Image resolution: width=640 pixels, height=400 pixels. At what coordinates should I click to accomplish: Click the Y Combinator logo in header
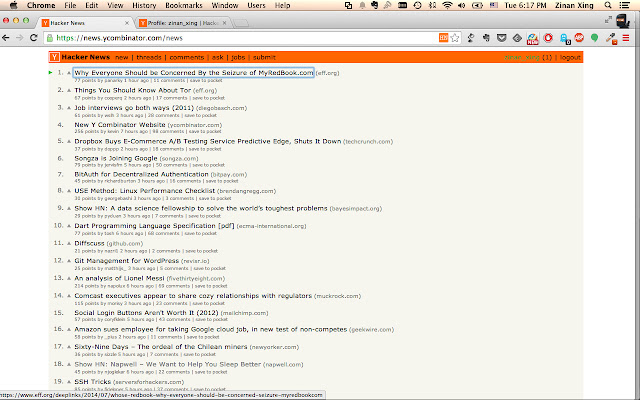point(55,58)
